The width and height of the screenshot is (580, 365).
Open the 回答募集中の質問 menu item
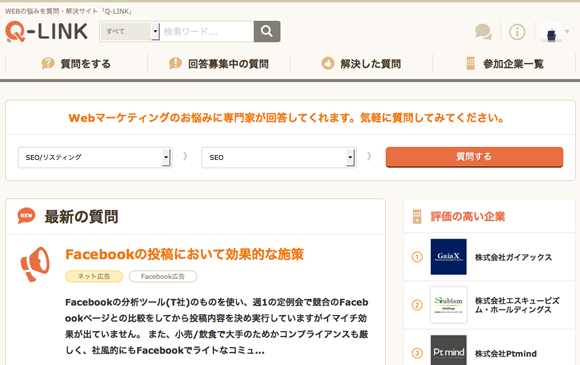click(x=219, y=64)
